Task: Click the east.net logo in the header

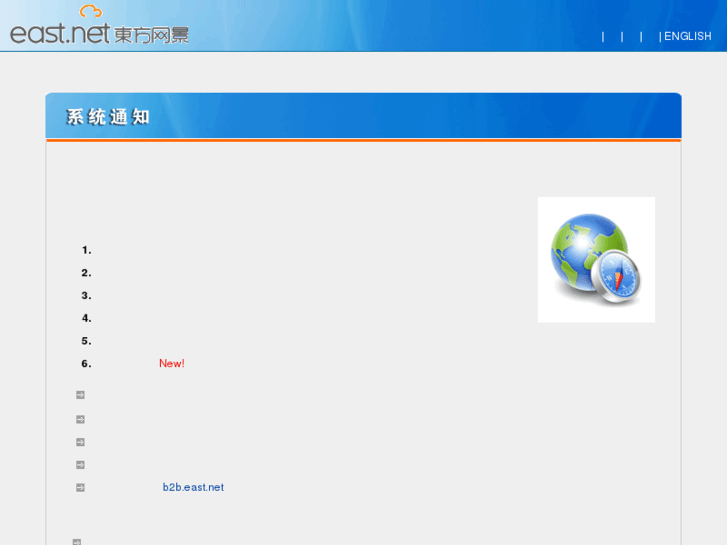Action: click(x=99, y=25)
